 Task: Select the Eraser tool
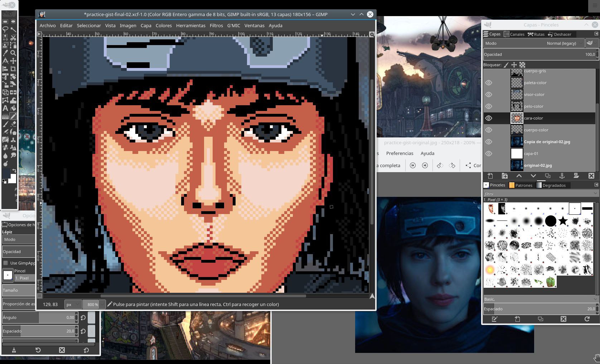pyautogui.click(x=13, y=124)
